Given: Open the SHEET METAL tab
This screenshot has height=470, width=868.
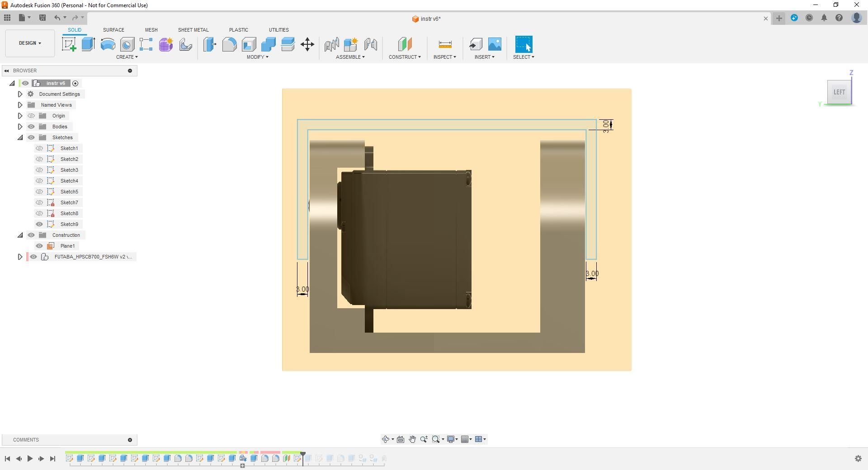Looking at the screenshot, I should pyautogui.click(x=193, y=30).
